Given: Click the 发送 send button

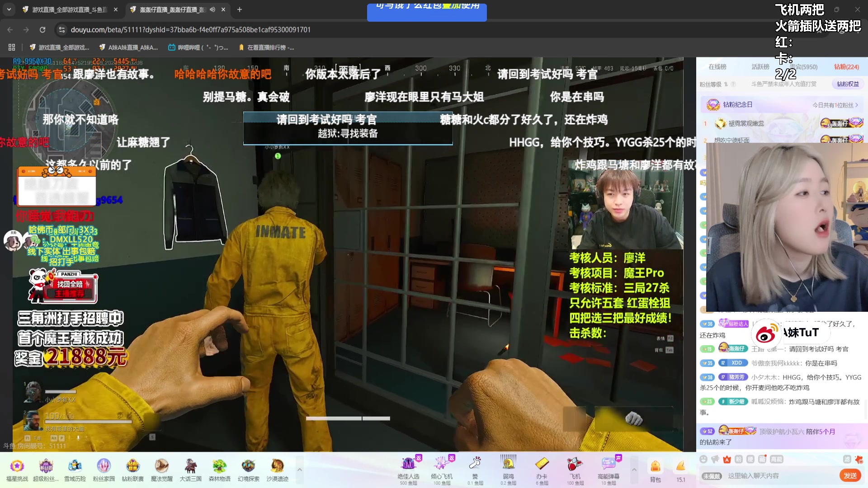Looking at the screenshot, I should (850, 475).
